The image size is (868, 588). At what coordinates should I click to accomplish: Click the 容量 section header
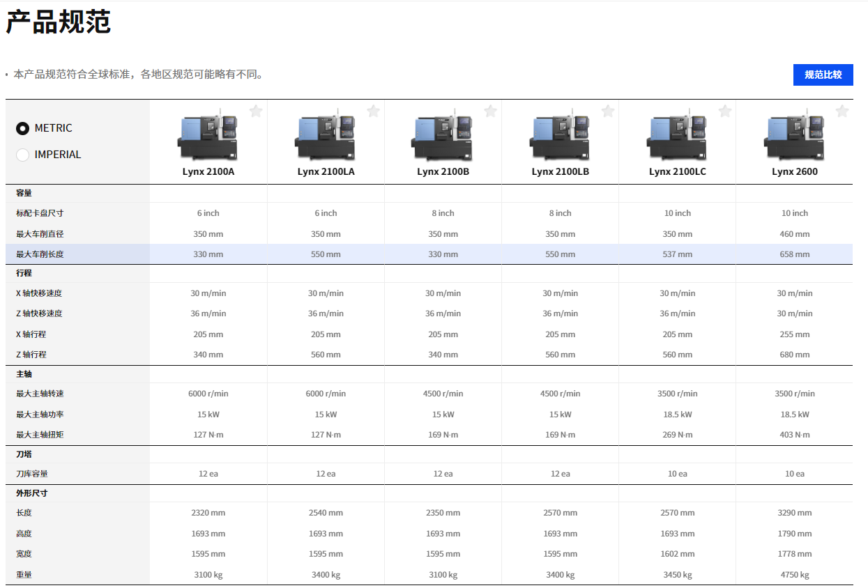click(24, 193)
